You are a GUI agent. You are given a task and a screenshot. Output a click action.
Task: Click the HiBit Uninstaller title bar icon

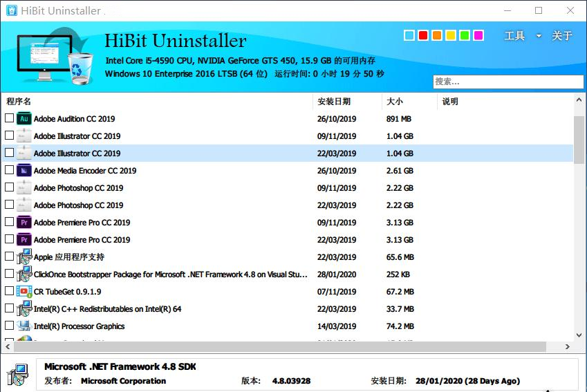11,10
